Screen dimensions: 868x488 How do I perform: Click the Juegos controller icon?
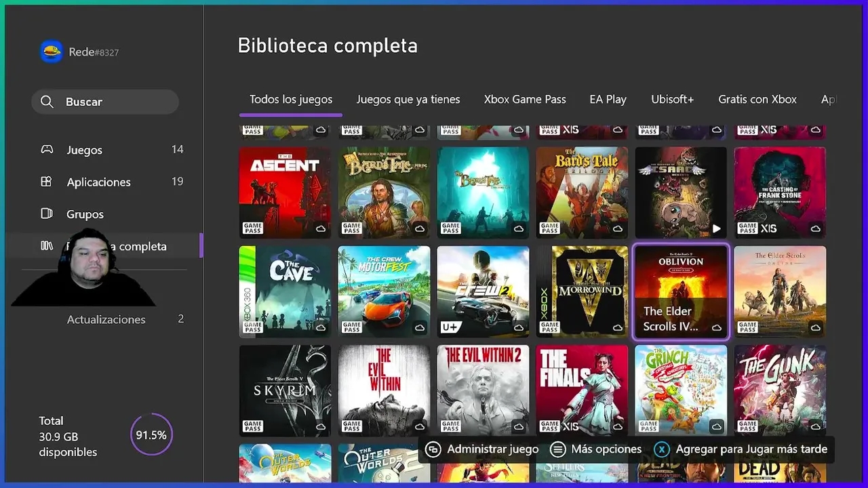(47, 150)
